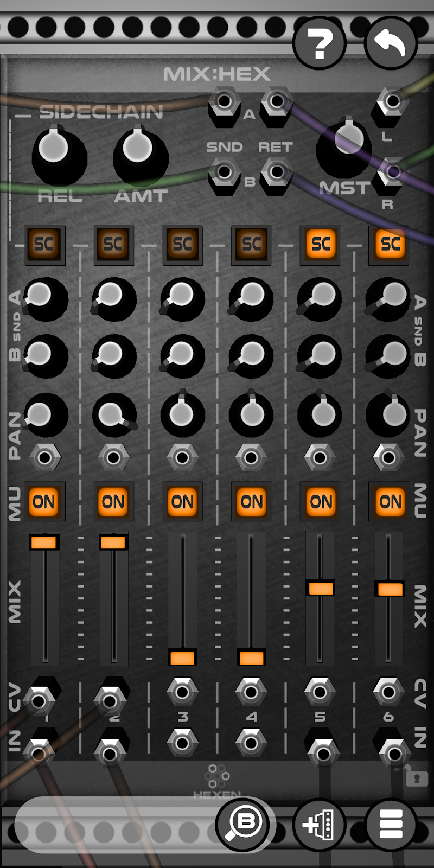
Task: Click channel 4 audio IN jack
Action: click(x=251, y=742)
